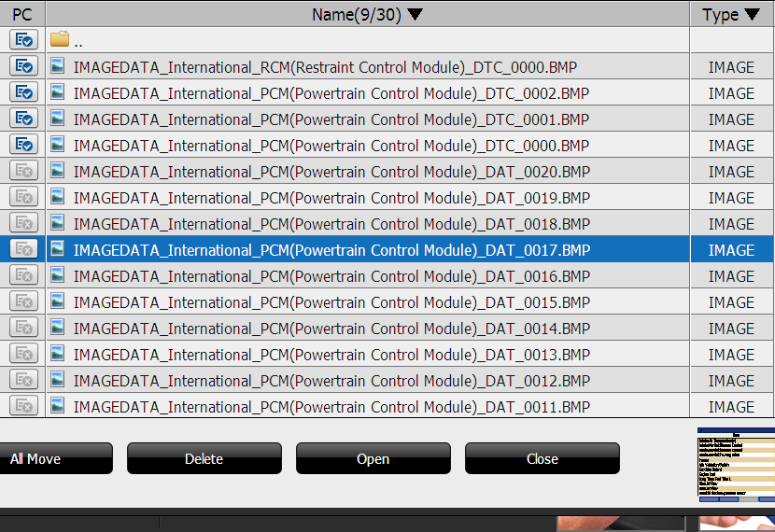The width and height of the screenshot is (775, 532).
Task: Click image file icon of DAT_0015.BMP
Action: [x=58, y=301]
